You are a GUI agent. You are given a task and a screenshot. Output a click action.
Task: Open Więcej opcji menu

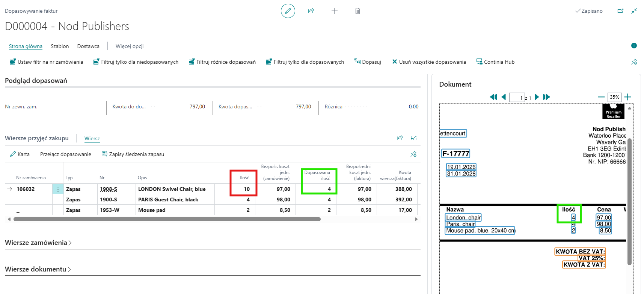[x=130, y=46]
